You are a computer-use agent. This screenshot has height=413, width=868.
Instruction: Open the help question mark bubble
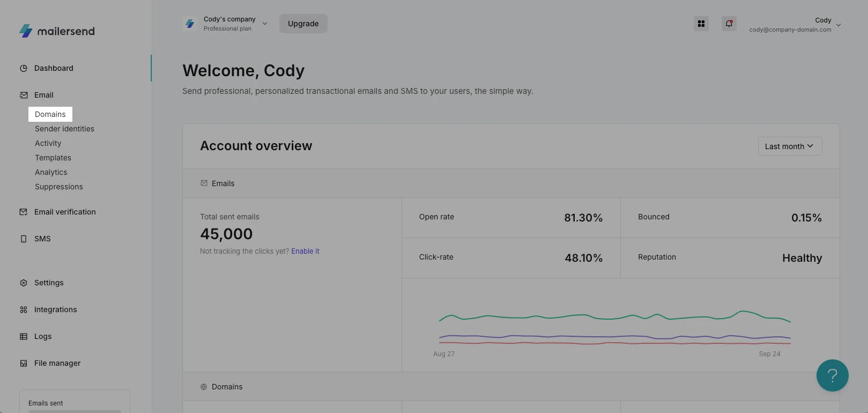[x=832, y=375]
